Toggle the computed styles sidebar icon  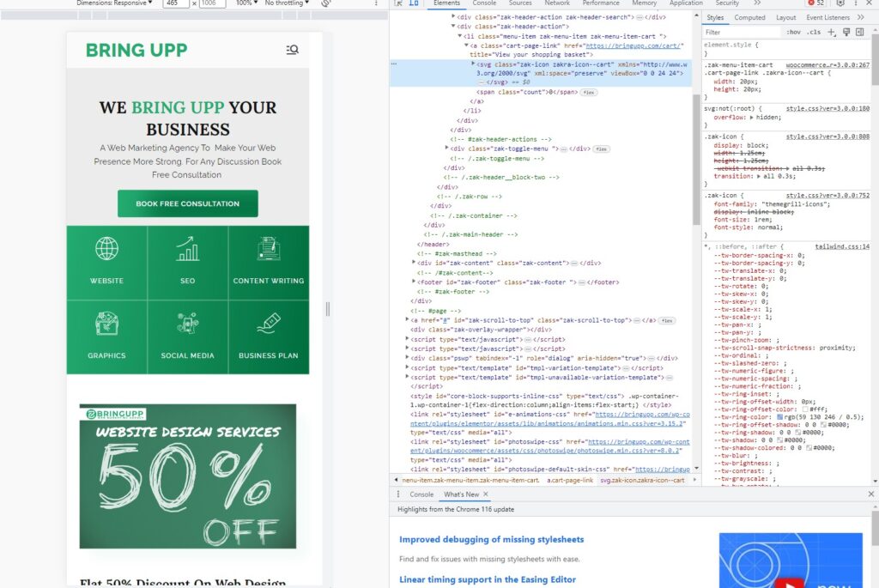coord(860,33)
